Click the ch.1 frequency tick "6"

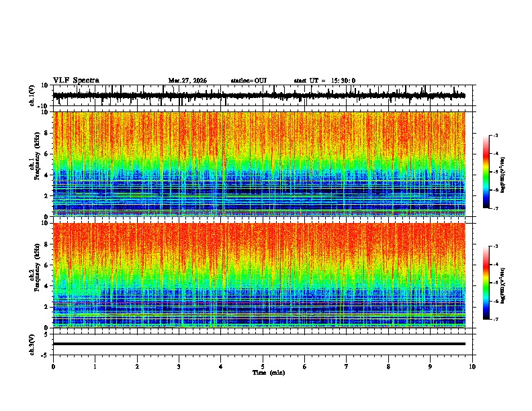tap(46, 154)
